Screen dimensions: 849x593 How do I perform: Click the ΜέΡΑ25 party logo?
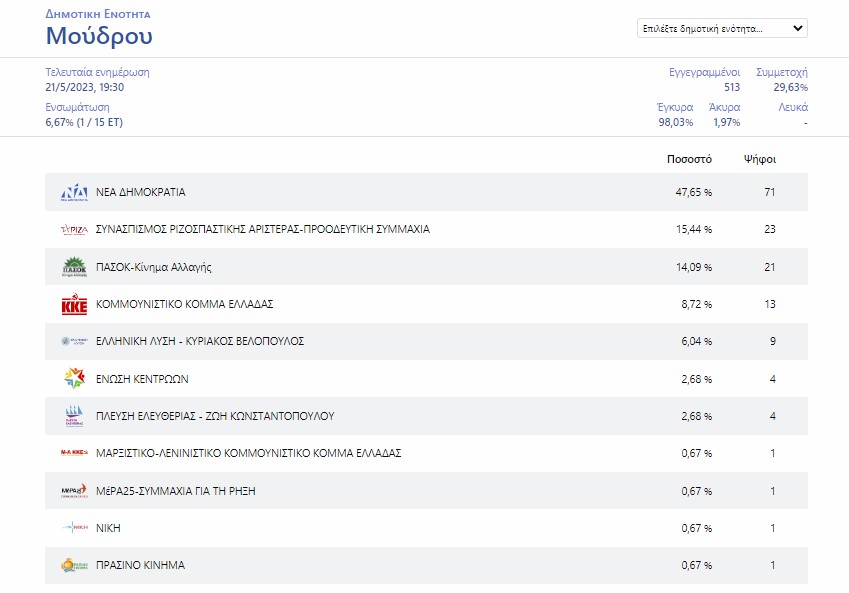click(x=74, y=491)
